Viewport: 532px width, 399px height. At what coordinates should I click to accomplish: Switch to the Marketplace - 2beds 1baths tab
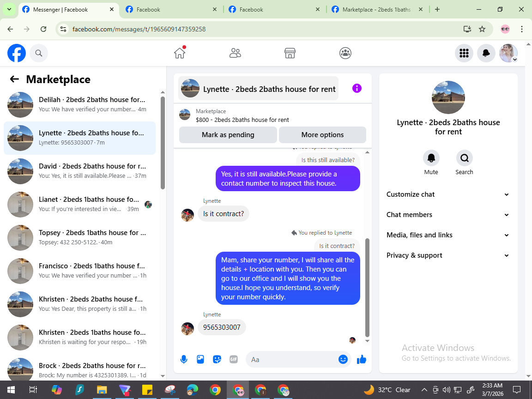377,10
